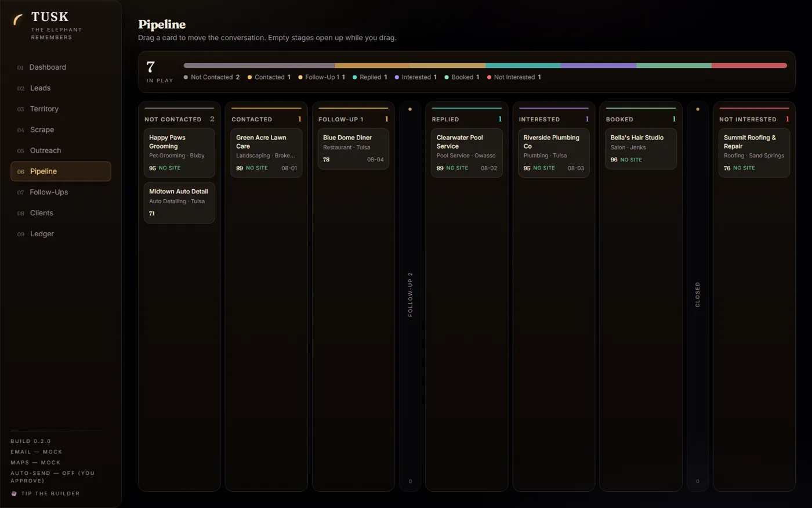
Task: Click the Not Interested legend entry
Action: (514, 77)
